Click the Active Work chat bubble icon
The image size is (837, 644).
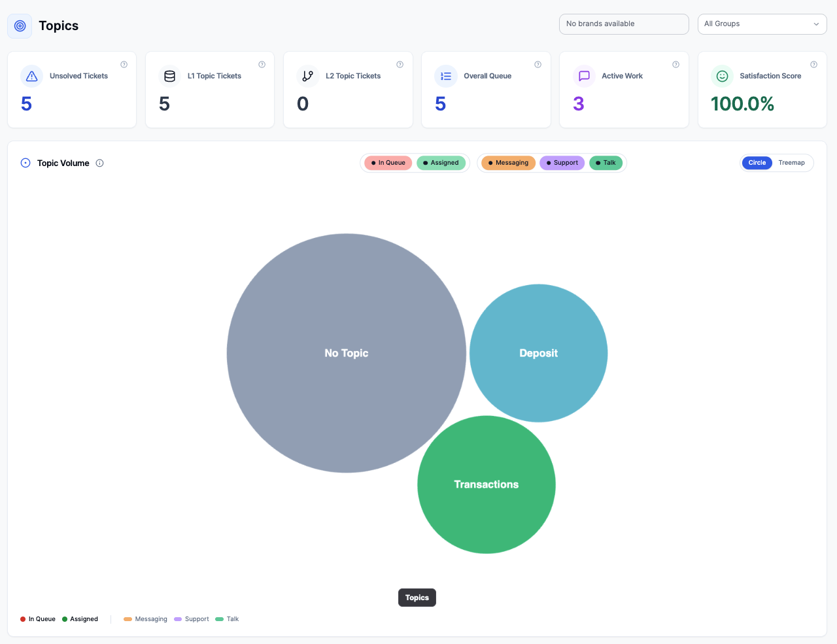point(584,76)
